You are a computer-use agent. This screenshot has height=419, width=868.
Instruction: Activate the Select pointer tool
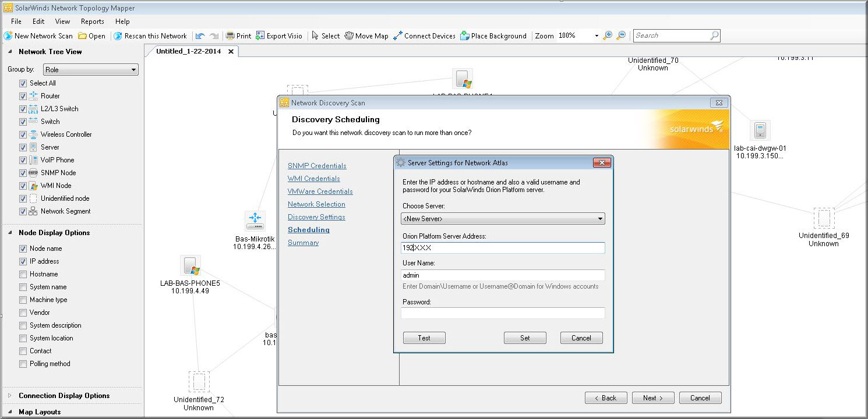(326, 35)
